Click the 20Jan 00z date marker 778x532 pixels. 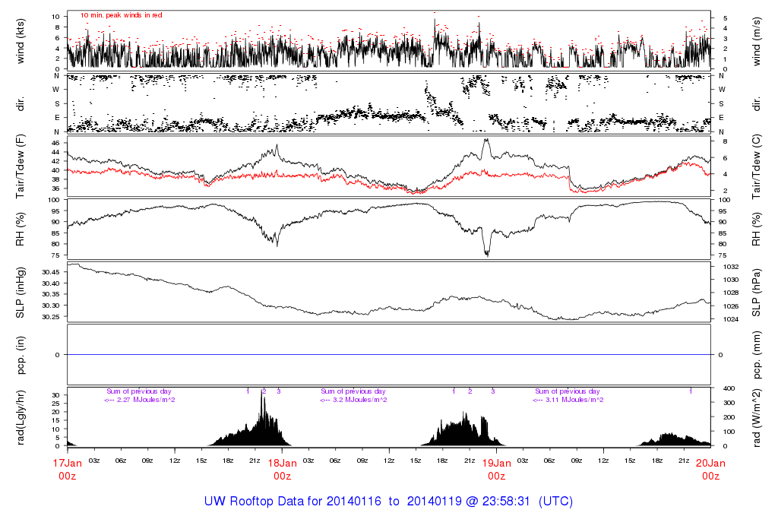coord(710,469)
